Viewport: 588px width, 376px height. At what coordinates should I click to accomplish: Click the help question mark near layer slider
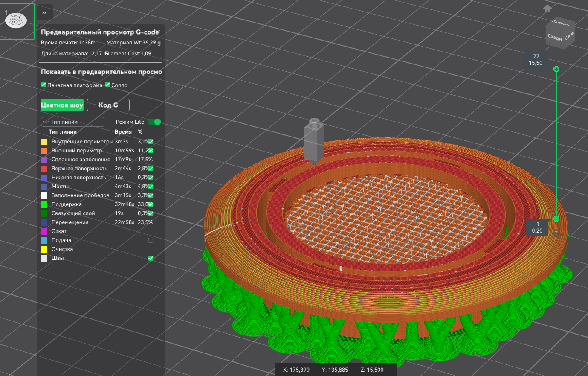click(556, 233)
